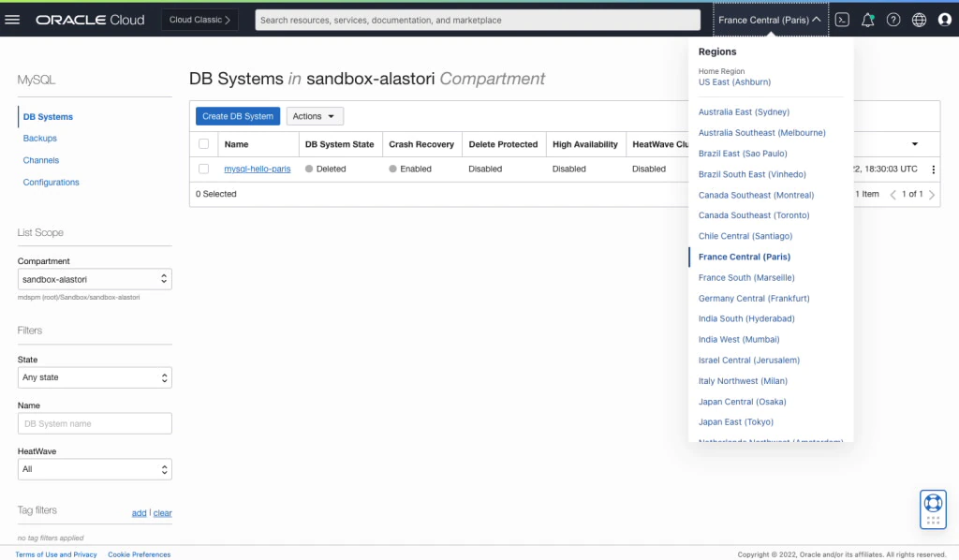The width and height of the screenshot is (959, 560).
Task: Open the language globe icon
Action: tap(919, 20)
